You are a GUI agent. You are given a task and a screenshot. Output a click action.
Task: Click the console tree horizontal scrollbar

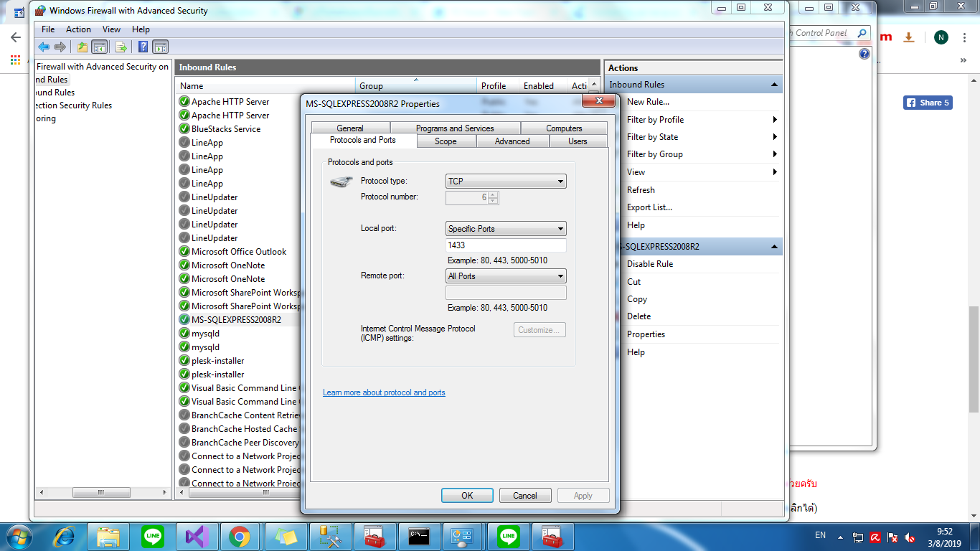coord(100,493)
